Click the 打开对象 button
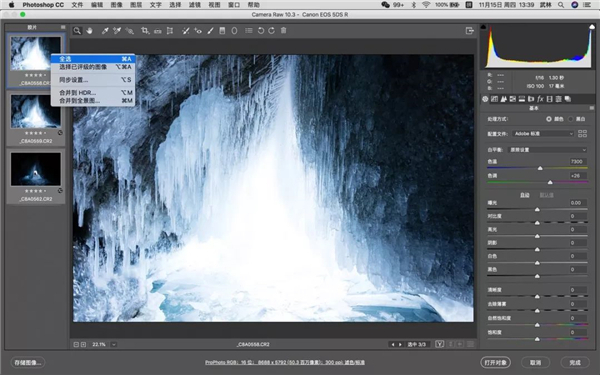 point(496,362)
